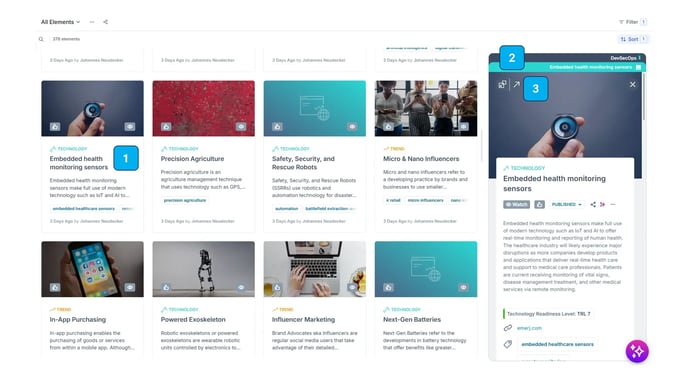
Task: Open the Filter button
Action: [x=632, y=22]
